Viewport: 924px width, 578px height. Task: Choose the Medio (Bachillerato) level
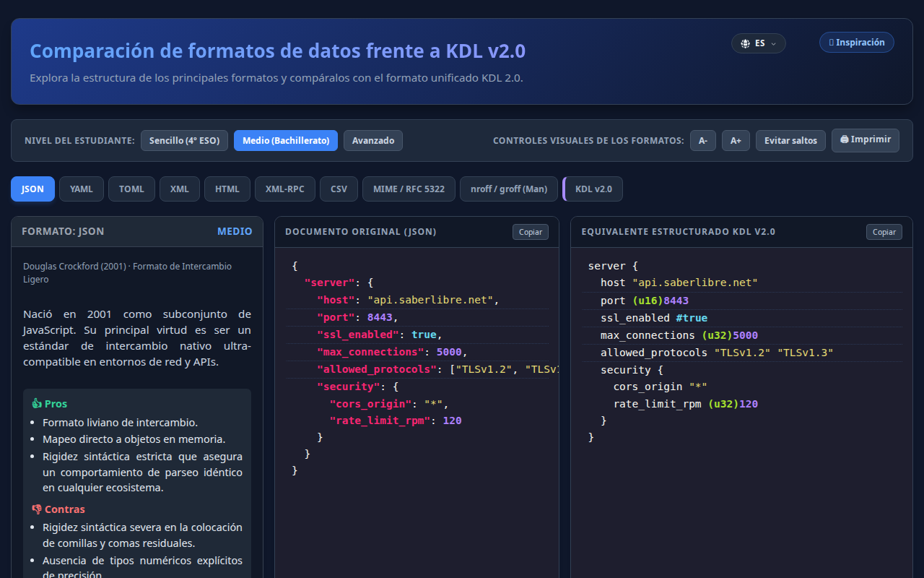286,141
